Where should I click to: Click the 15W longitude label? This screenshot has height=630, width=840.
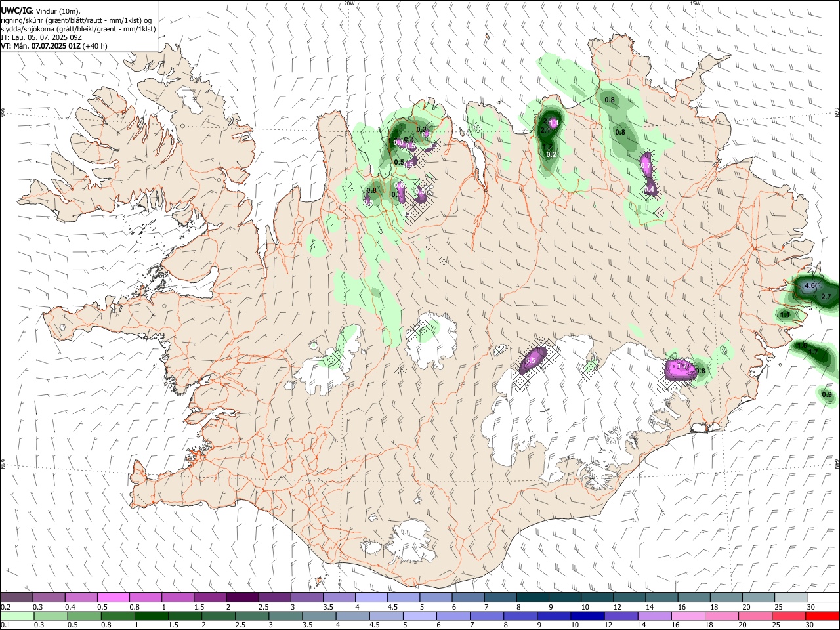(696, 3)
